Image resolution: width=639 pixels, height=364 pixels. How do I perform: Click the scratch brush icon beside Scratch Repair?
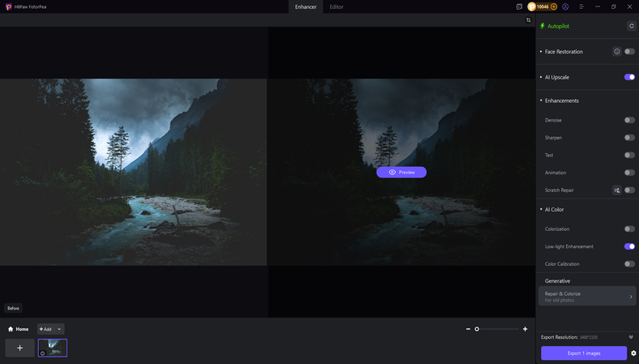pyautogui.click(x=616, y=190)
